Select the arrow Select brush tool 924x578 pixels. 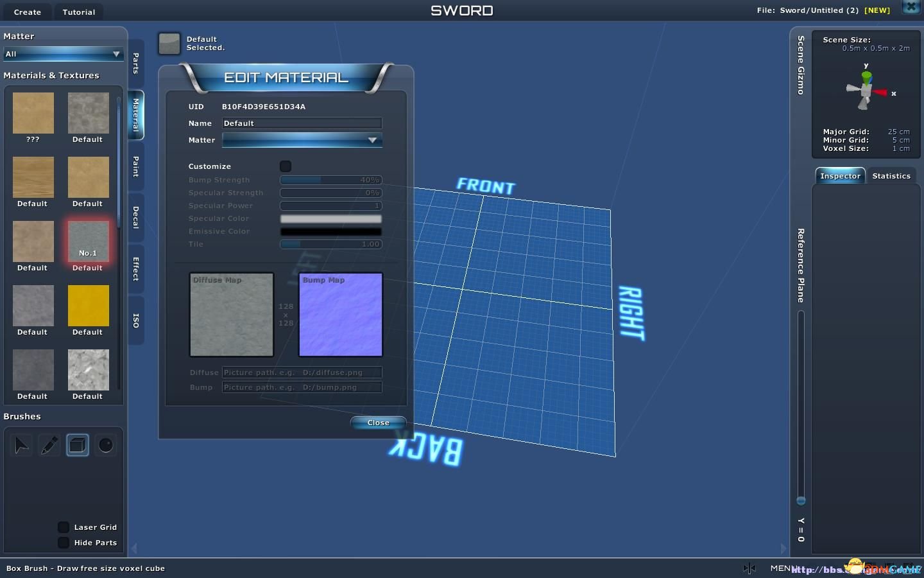tap(21, 445)
